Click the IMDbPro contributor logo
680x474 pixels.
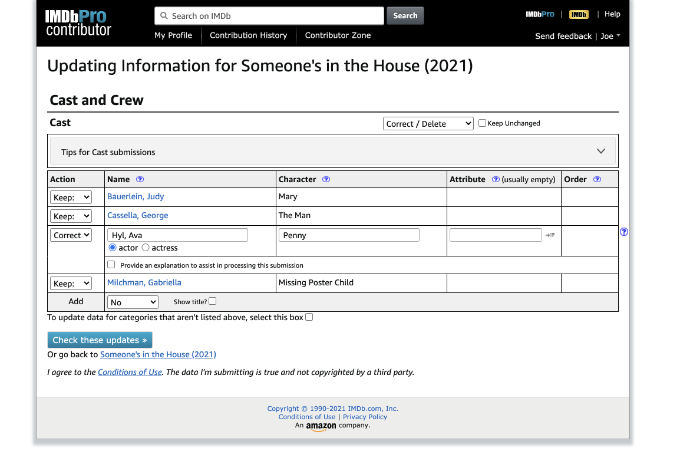[x=79, y=23]
